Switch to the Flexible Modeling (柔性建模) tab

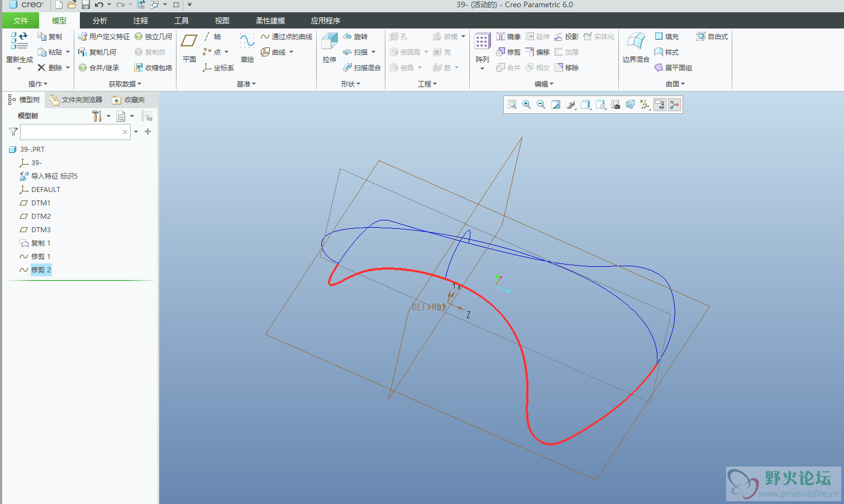click(270, 21)
